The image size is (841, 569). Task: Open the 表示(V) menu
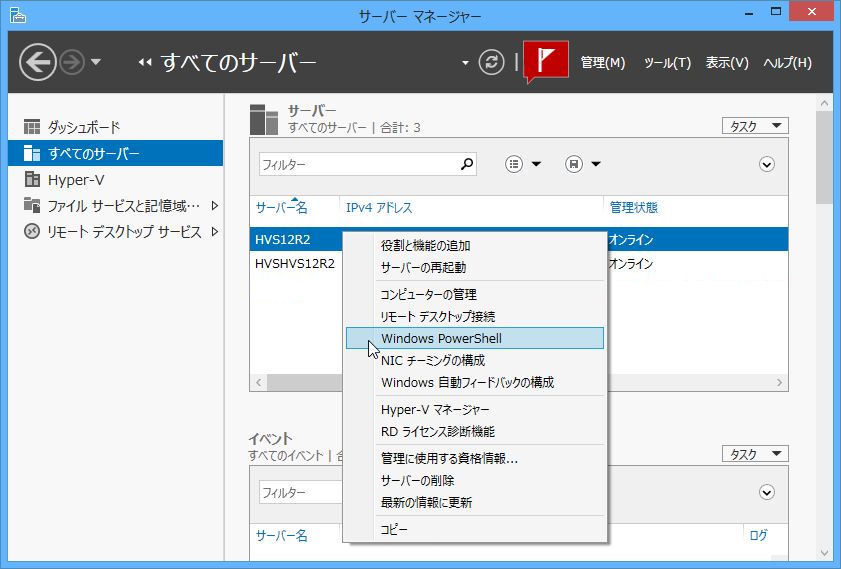(727, 63)
